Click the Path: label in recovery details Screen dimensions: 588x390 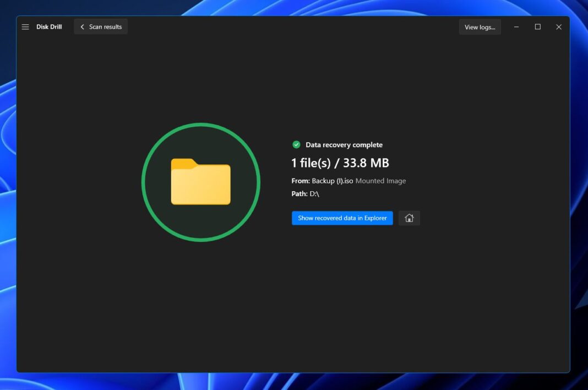pos(300,193)
